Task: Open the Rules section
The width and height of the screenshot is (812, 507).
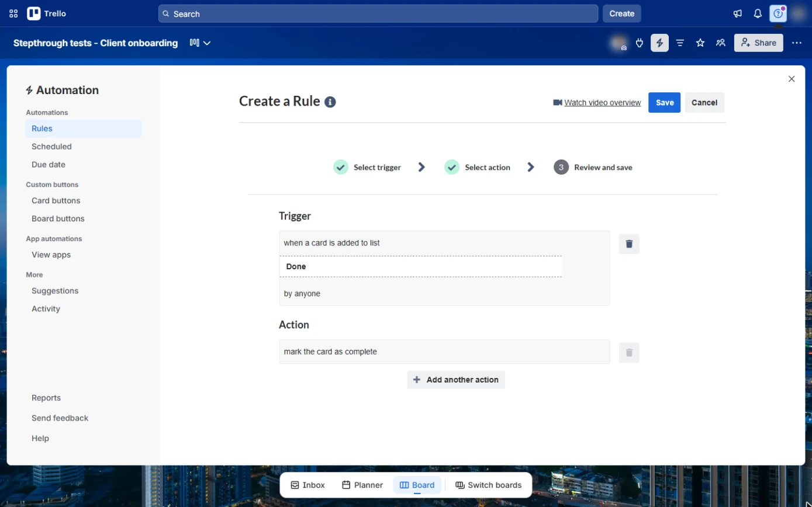Action: 83,129
